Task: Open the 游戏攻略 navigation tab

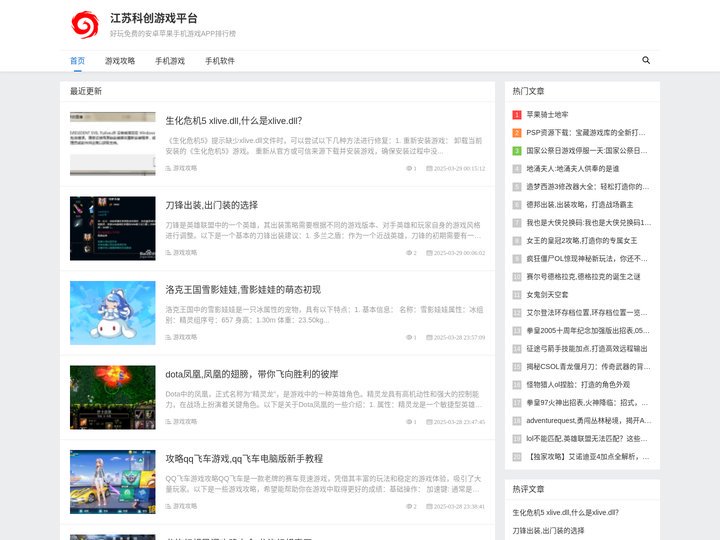Action: pyautogui.click(x=120, y=61)
